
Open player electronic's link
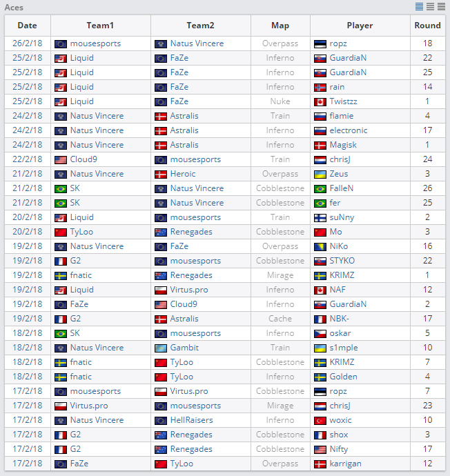(x=349, y=130)
